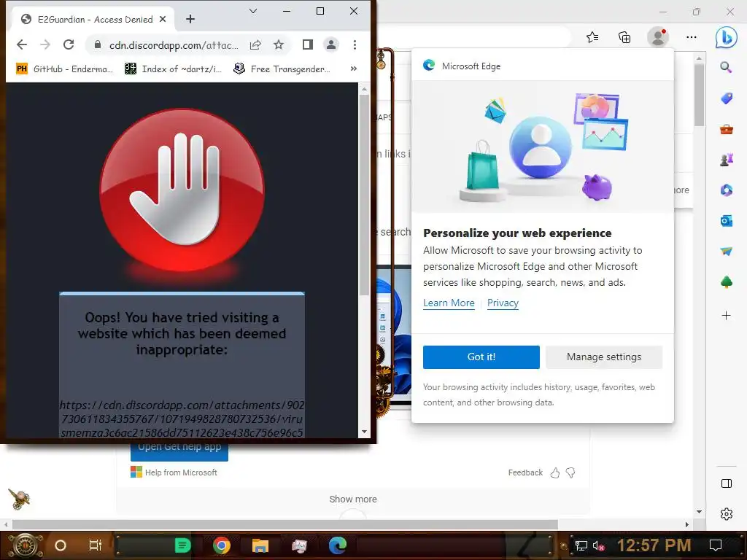
Task: Click Chrome page scroll-up arrow
Action: [x=365, y=89]
